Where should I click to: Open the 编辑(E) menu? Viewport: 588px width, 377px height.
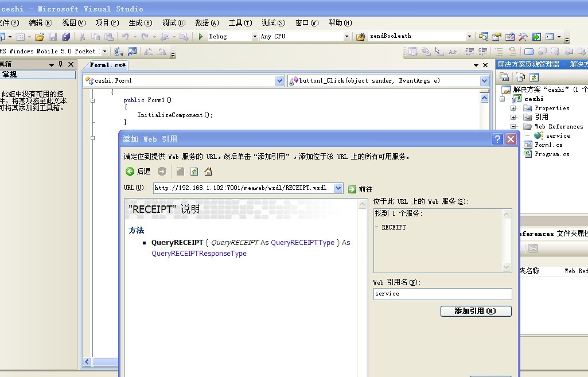pyautogui.click(x=41, y=23)
